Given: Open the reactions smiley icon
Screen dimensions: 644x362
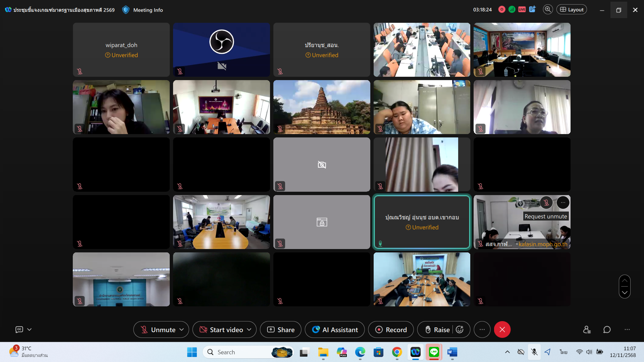Looking at the screenshot, I should [460, 330].
